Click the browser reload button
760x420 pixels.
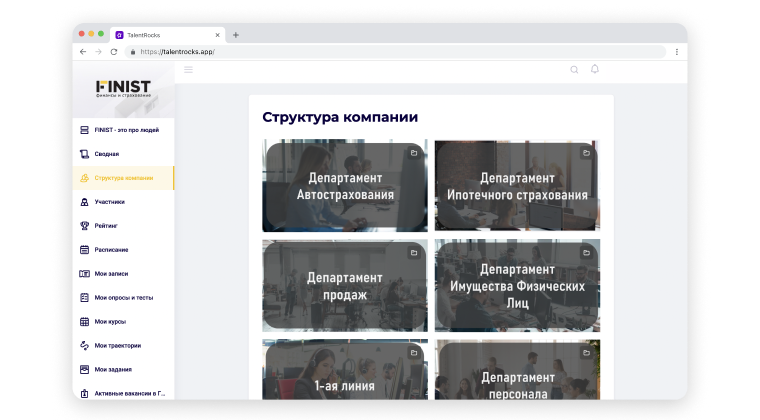pos(114,52)
